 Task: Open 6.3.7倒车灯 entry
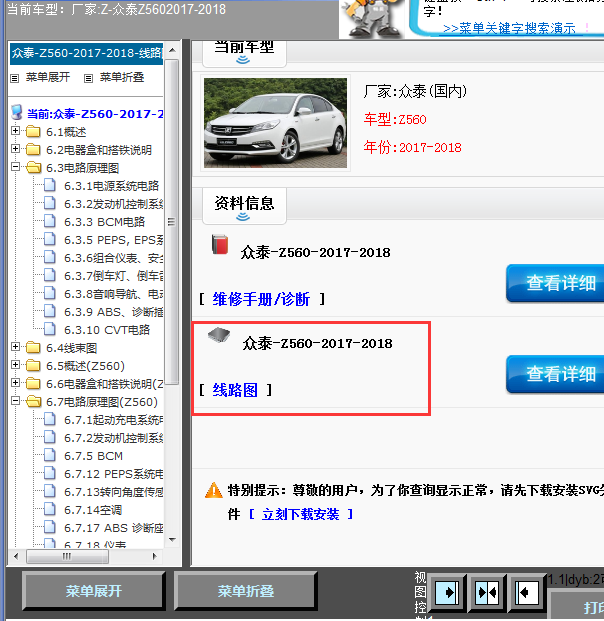(x=114, y=276)
